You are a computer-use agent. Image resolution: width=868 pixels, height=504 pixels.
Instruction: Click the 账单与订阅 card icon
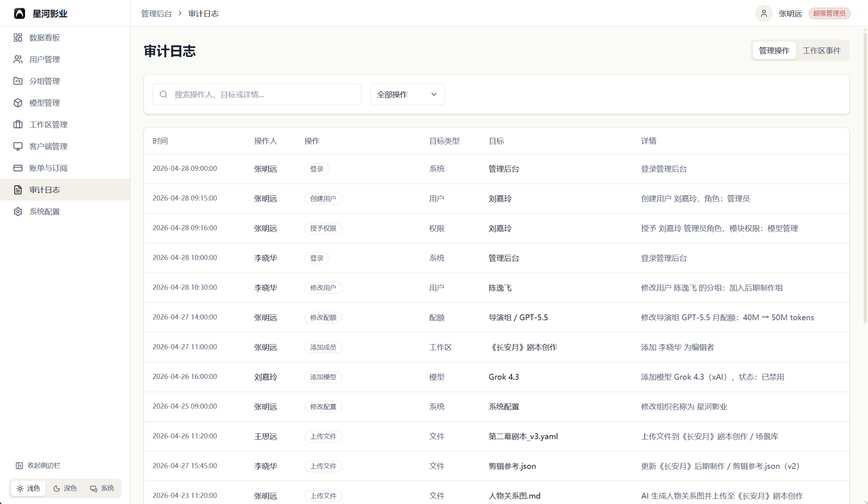pos(18,168)
